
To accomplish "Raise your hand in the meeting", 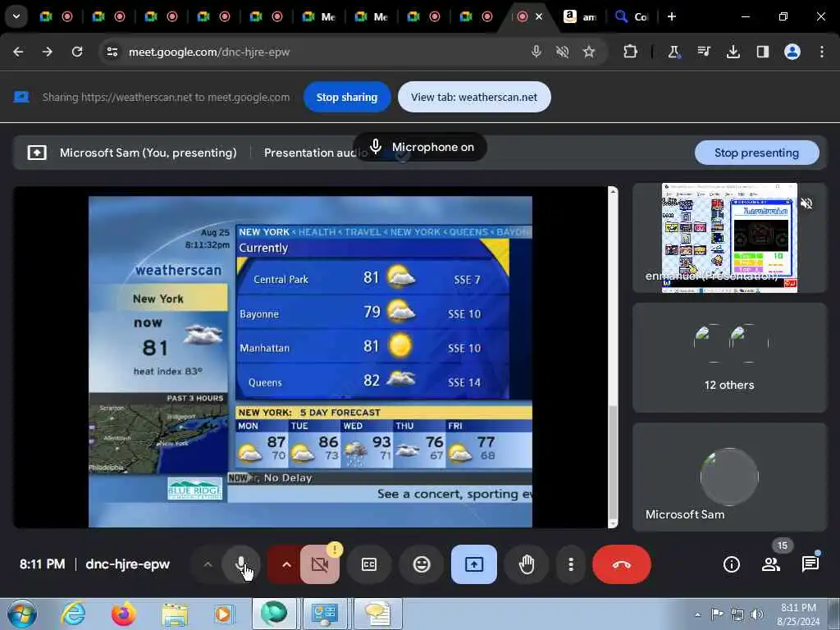I will 527,564.
